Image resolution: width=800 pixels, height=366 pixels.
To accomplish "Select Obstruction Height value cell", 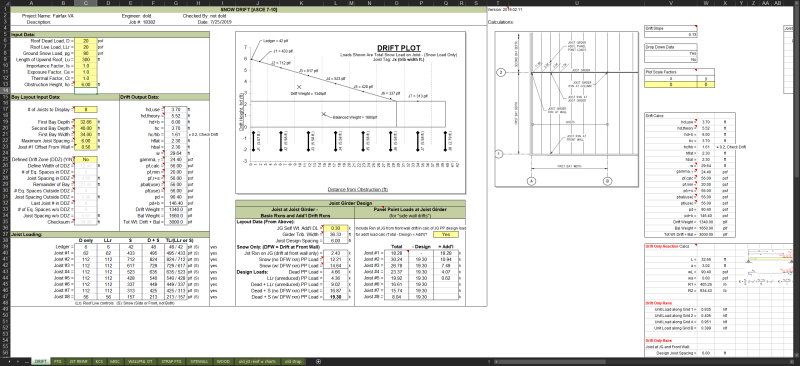I will tap(85, 84).
